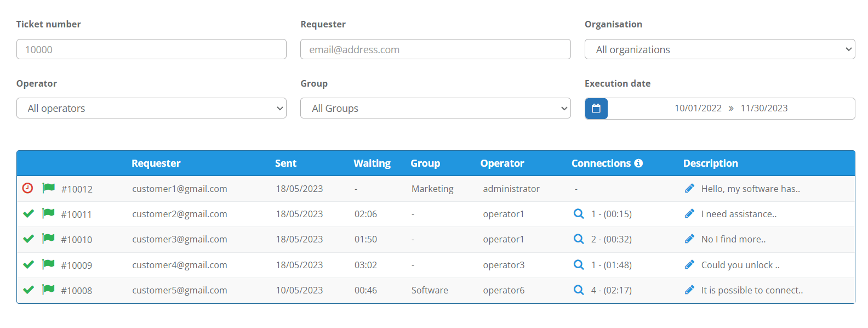The width and height of the screenshot is (868, 328).
Task: Click connection text 4 - (02:17)
Action: (x=612, y=290)
